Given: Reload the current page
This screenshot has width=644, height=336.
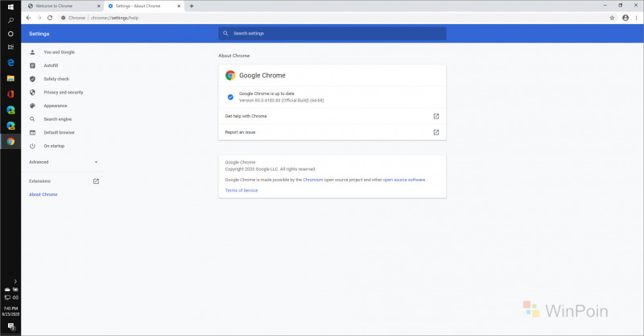Looking at the screenshot, I should 50,18.
